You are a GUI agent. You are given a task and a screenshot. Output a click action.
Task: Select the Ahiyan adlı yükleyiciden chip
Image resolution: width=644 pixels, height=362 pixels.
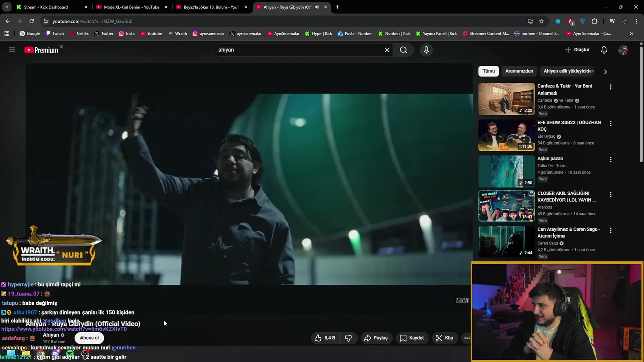(569, 71)
